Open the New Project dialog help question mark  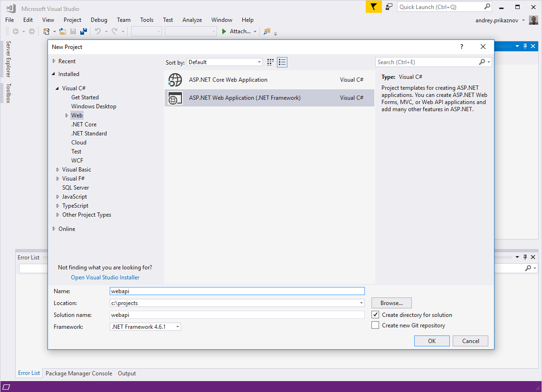(461, 47)
